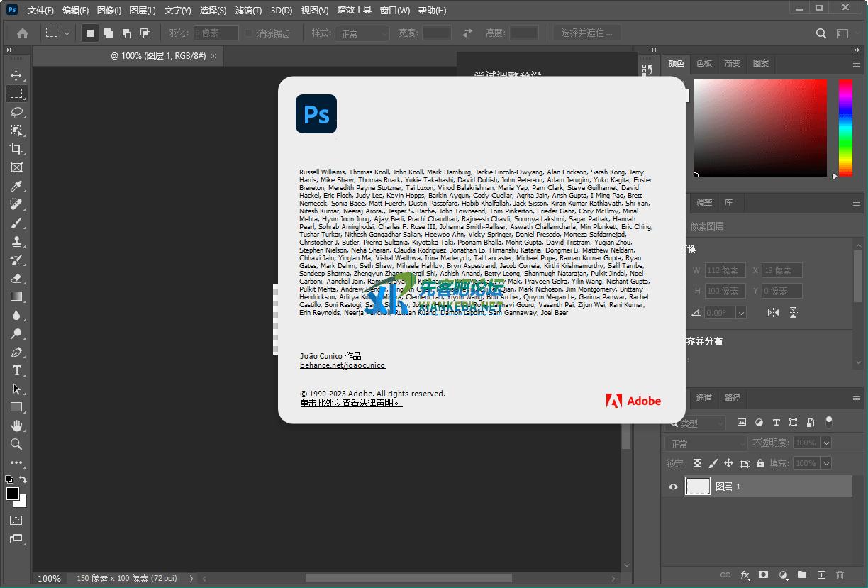Select the Move tool
Image resolution: width=868 pixels, height=588 pixels.
(x=16, y=75)
